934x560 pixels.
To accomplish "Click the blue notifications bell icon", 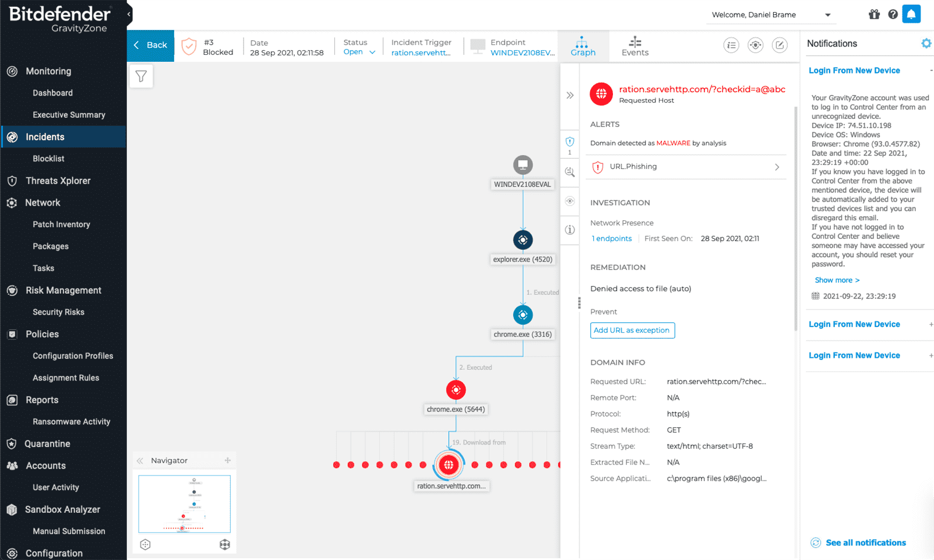I will 911,14.
